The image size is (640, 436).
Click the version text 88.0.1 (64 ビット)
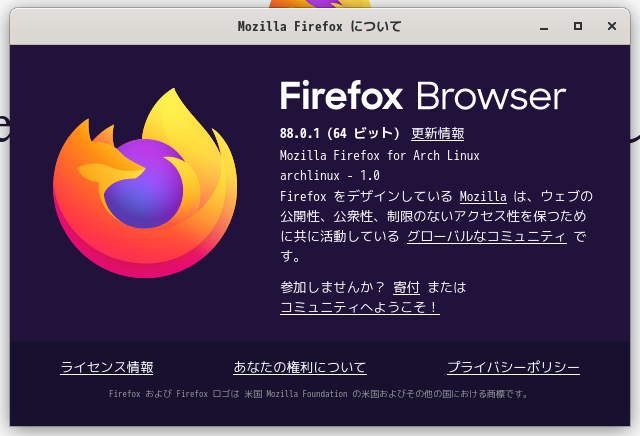(340, 133)
